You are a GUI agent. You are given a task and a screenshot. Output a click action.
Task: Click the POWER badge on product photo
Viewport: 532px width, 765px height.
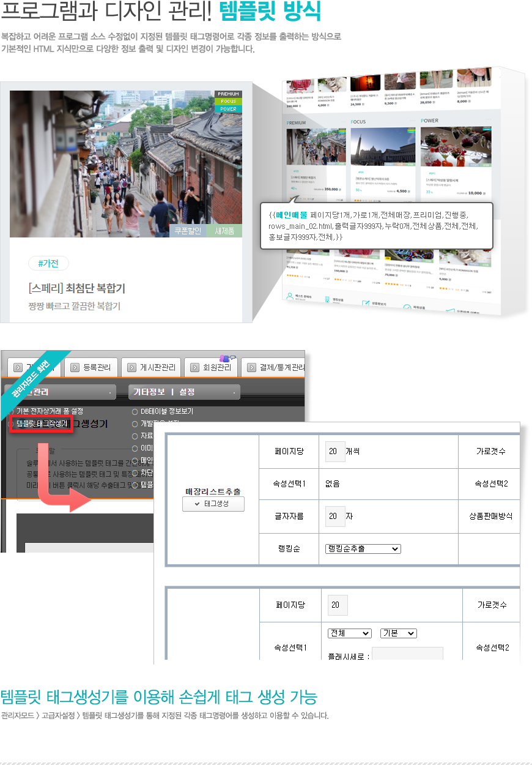tap(228, 109)
